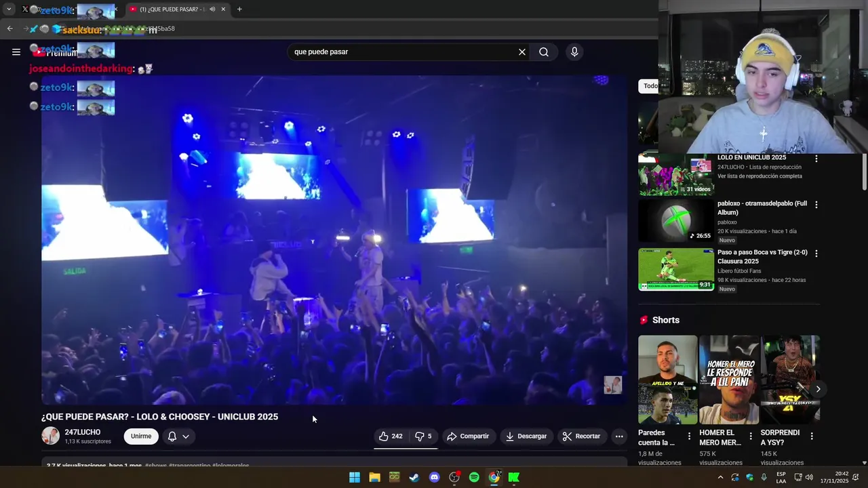Image resolution: width=868 pixels, height=488 pixels.
Task: Click 'Ver lista de reproducción completa' link
Action: coord(759,176)
